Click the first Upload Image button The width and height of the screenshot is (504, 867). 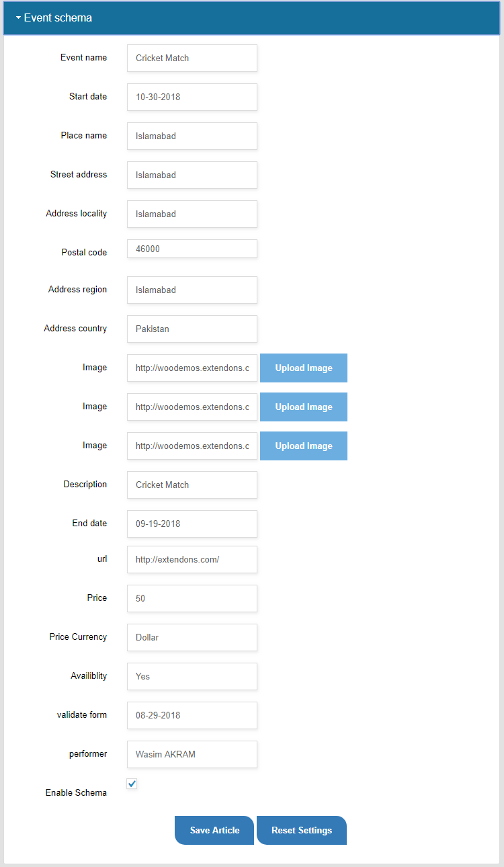(x=304, y=368)
